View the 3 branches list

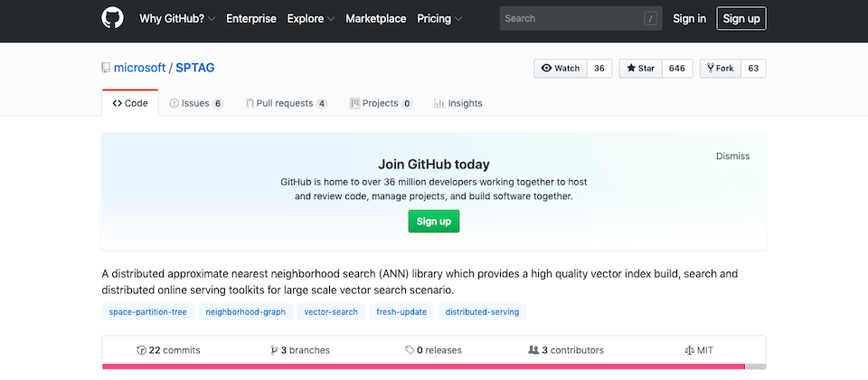[x=300, y=350]
